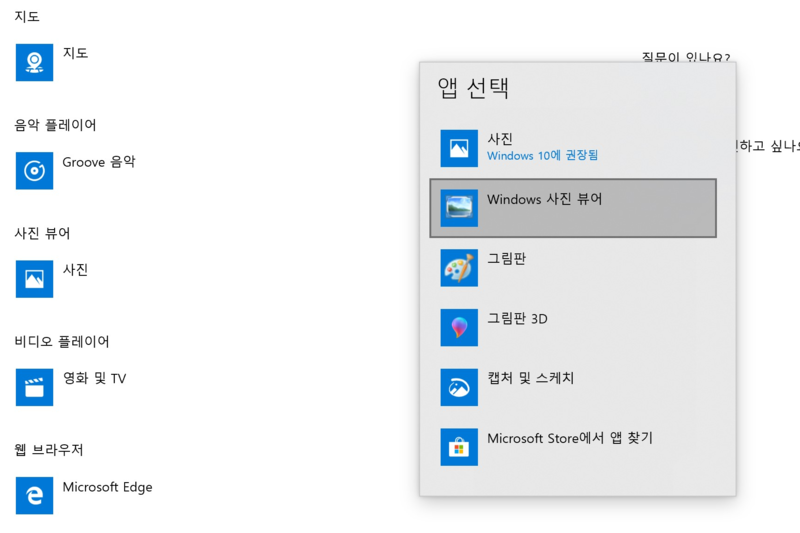Image resolution: width=800 pixels, height=533 pixels.
Task: Click the Microsoft Store shopping bag icon
Action: [x=459, y=447]
